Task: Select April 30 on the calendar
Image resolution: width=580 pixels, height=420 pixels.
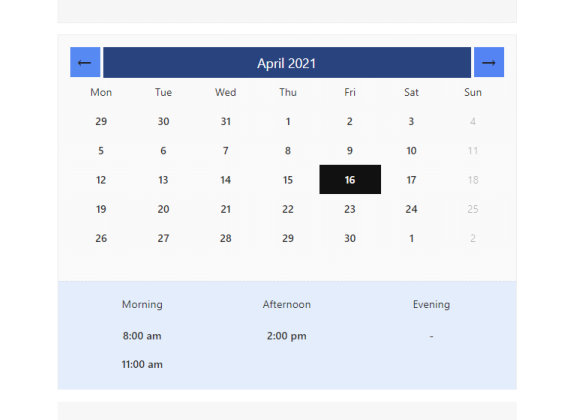Action: click(x=350, y=238)
